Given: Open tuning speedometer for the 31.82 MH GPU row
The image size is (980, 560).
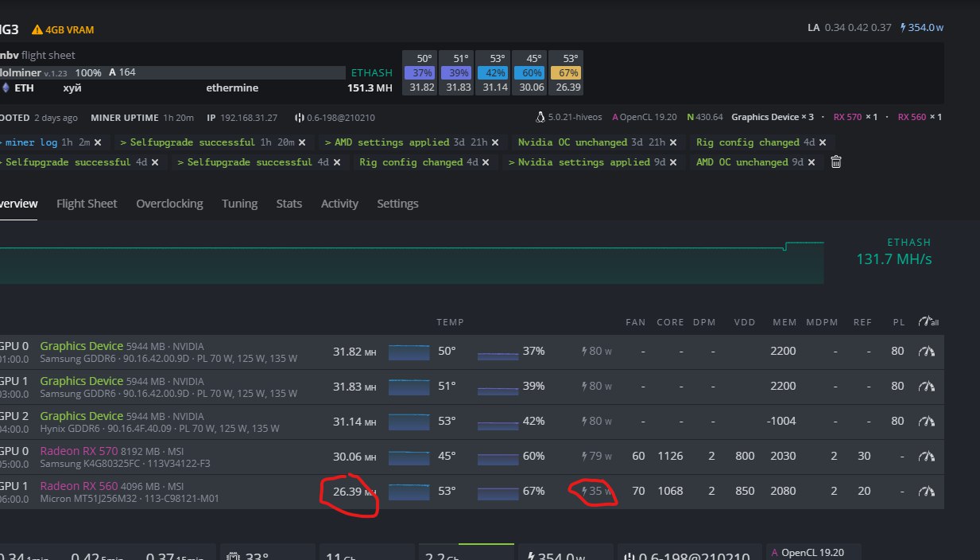Looking at the screenshot, I should (927, 351).
